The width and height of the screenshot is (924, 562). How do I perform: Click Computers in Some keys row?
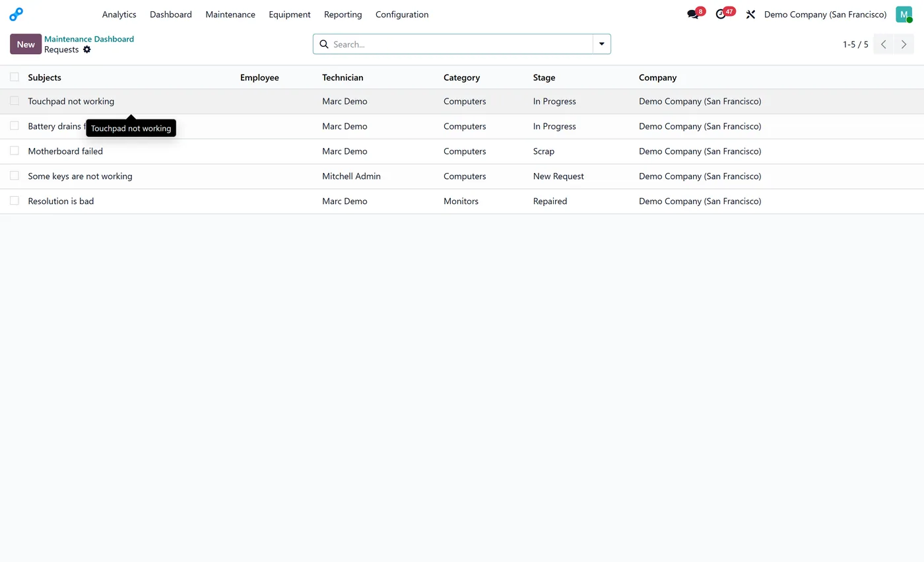465,176
